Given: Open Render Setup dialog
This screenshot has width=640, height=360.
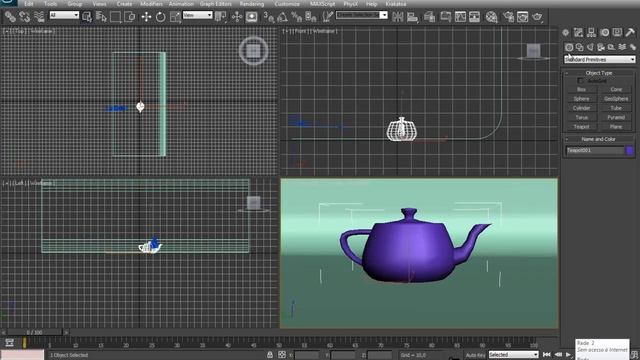Looking at the screenshot, I should [x=508, y=17].
